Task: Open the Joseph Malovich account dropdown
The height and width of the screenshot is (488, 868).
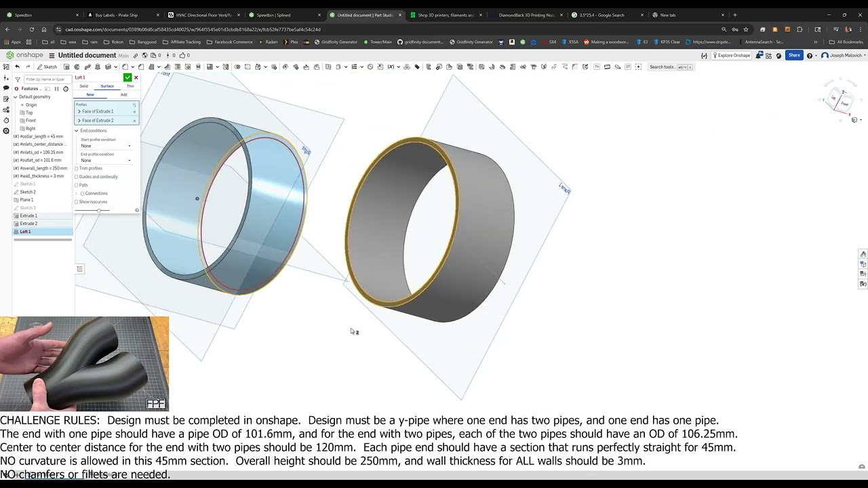Action: [x=842, y=56]
